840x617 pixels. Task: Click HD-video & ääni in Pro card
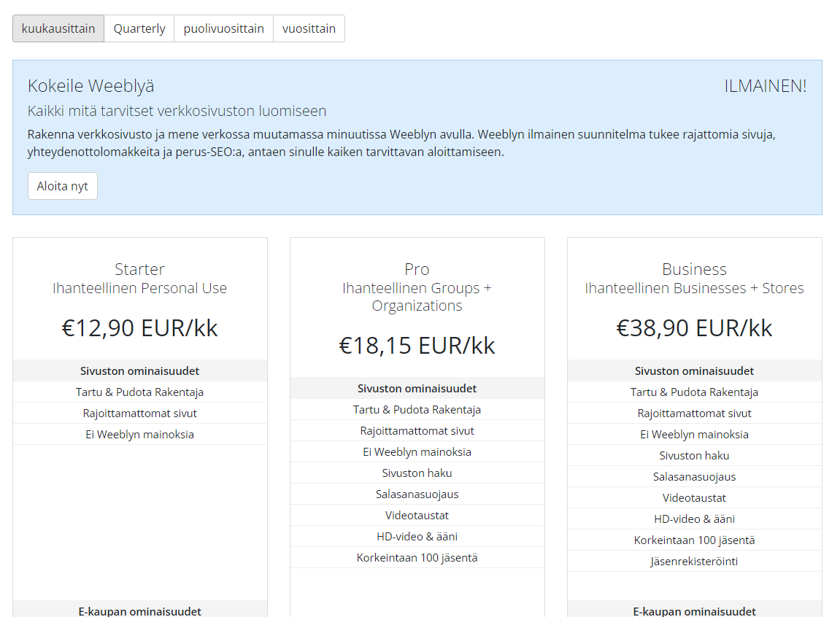coord(417,537)
